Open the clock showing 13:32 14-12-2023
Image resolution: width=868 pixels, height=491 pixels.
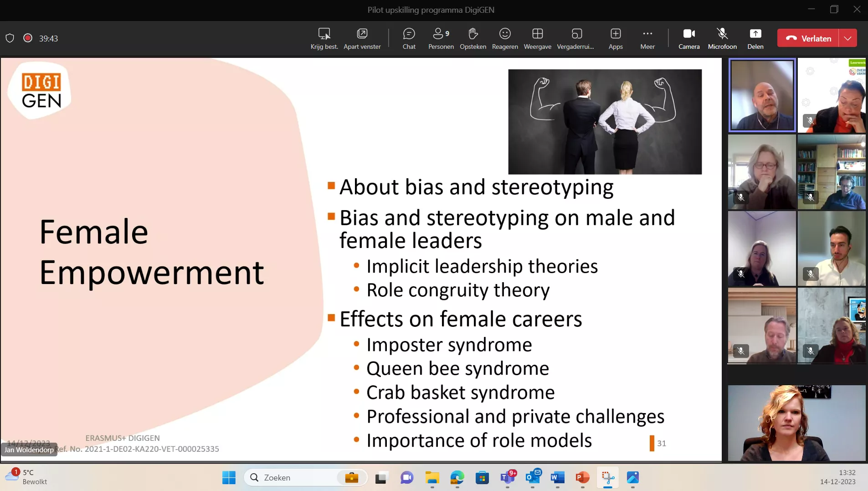[838, 477]
